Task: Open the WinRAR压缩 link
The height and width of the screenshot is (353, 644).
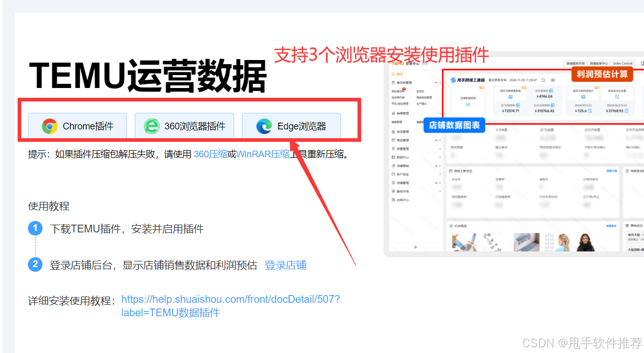Action: (x=263, y=154)
